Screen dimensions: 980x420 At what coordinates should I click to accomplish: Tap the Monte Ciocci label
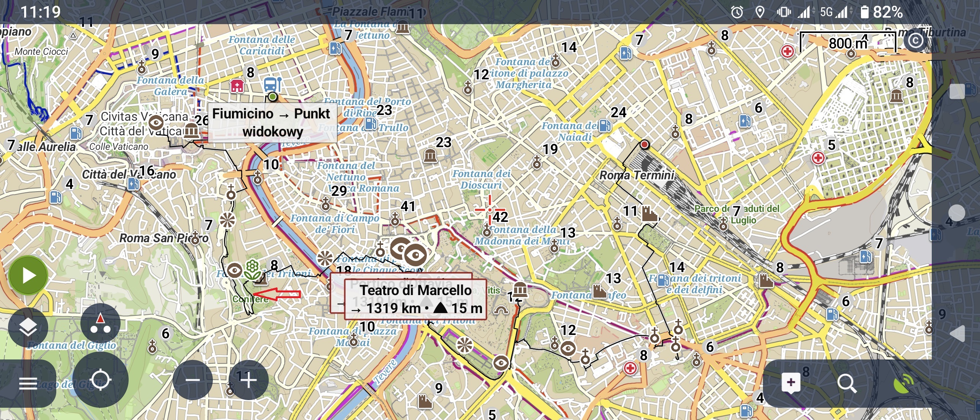coord(41,51)
